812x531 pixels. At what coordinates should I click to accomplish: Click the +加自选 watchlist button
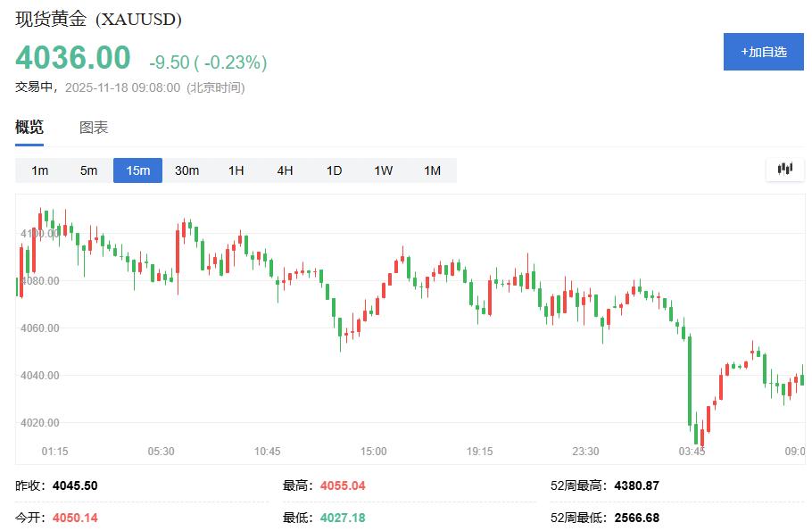[x=763, y=51]
